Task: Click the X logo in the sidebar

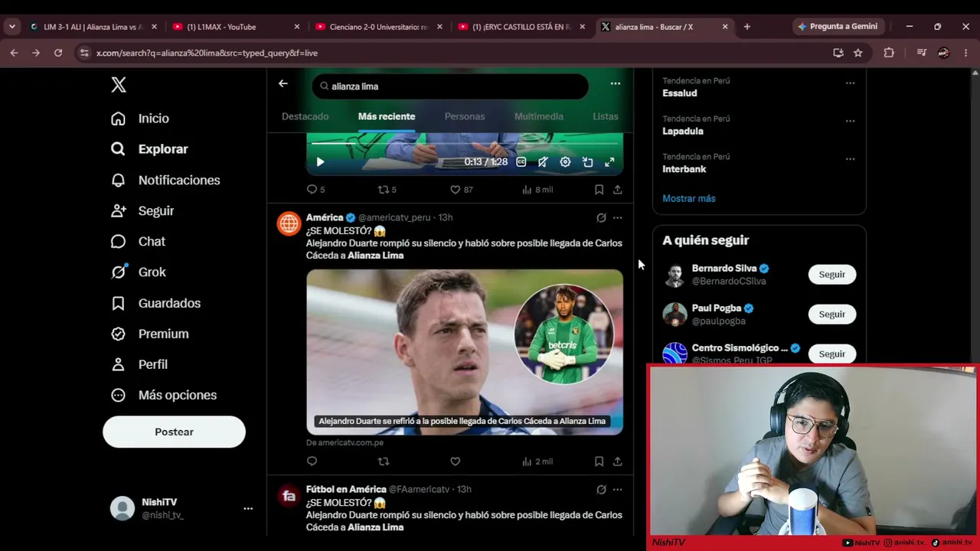Action: [x=119, y=84]
